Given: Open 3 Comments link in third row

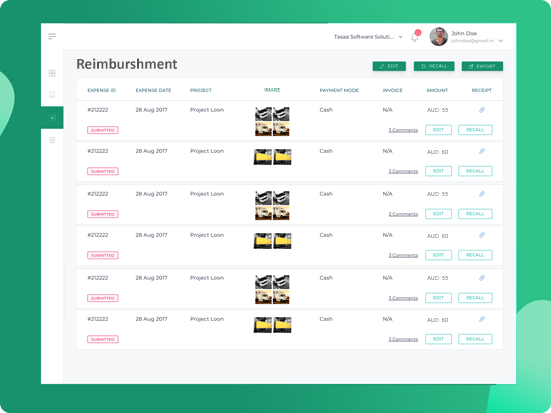Looking at the screenshot, I should coord(403,214).
